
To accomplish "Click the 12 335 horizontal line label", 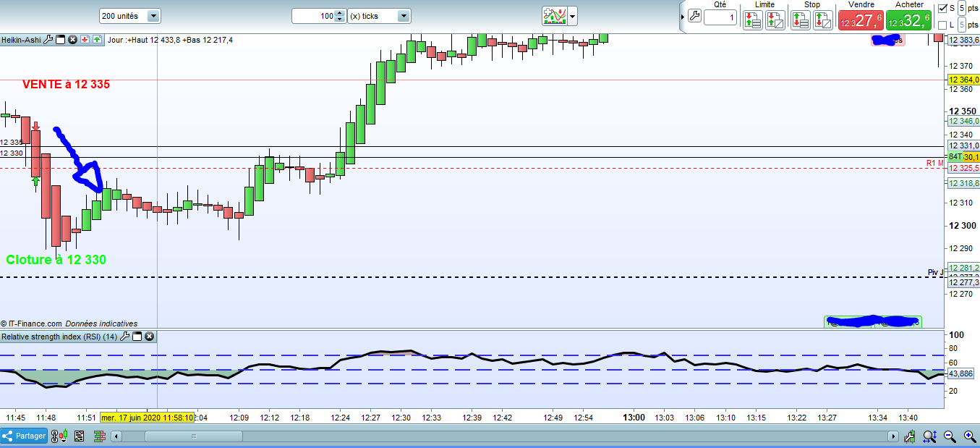I will pyautogui.click(x=12, y=143).
